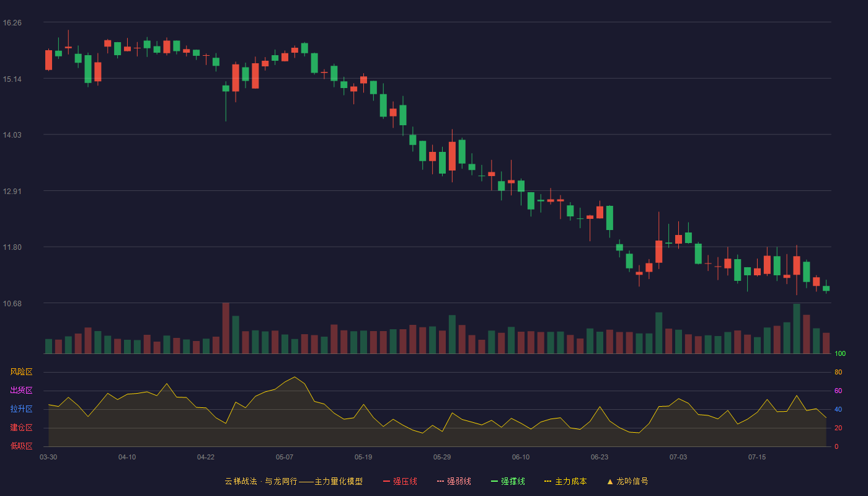Select the 低吸区 zone label
868x496 pixels.
tap(21, 446)
